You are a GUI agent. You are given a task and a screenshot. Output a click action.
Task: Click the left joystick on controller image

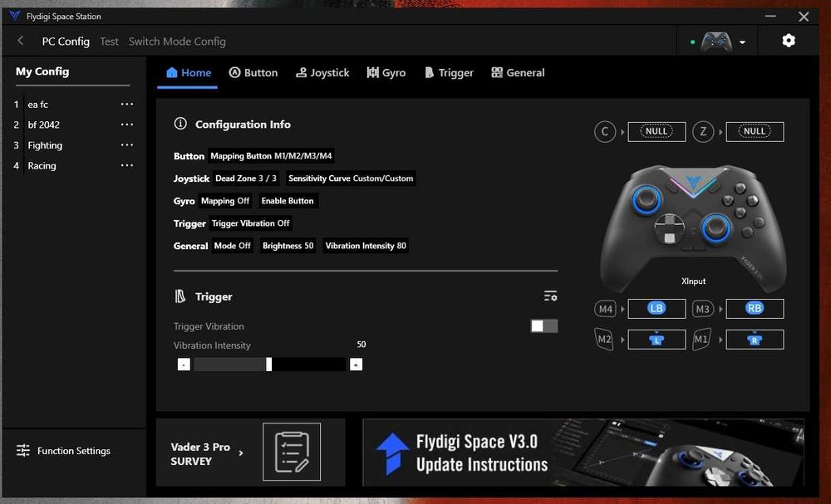[x=647, y=199]
